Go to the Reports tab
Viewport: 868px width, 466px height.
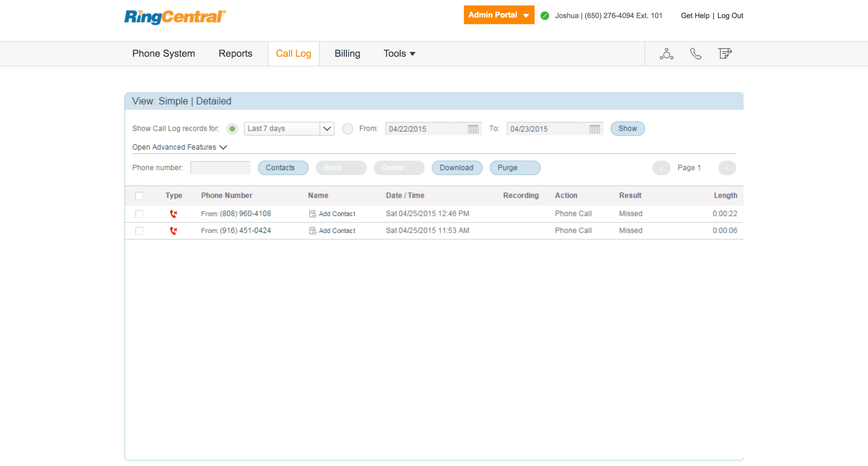[x=235, y=53]
